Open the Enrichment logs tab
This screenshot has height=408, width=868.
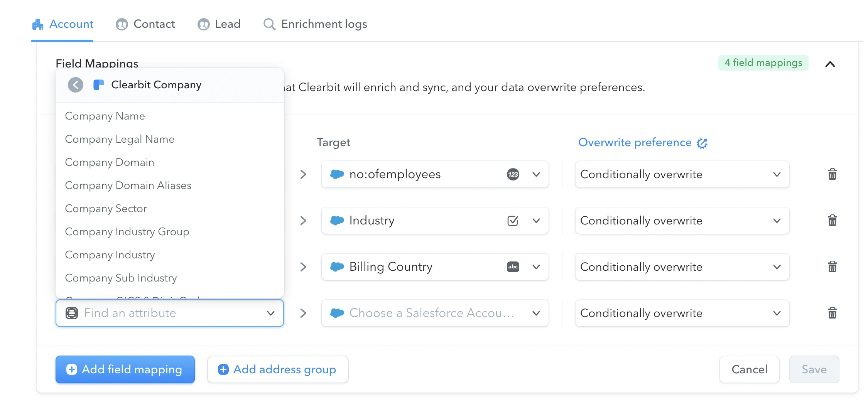point(315,24)
